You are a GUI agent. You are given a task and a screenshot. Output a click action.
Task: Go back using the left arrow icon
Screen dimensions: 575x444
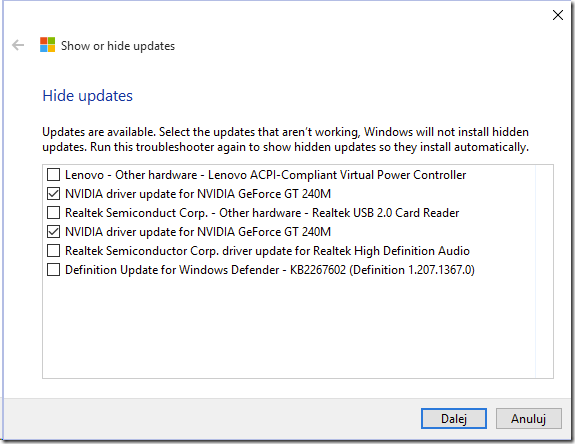point(18,45)
